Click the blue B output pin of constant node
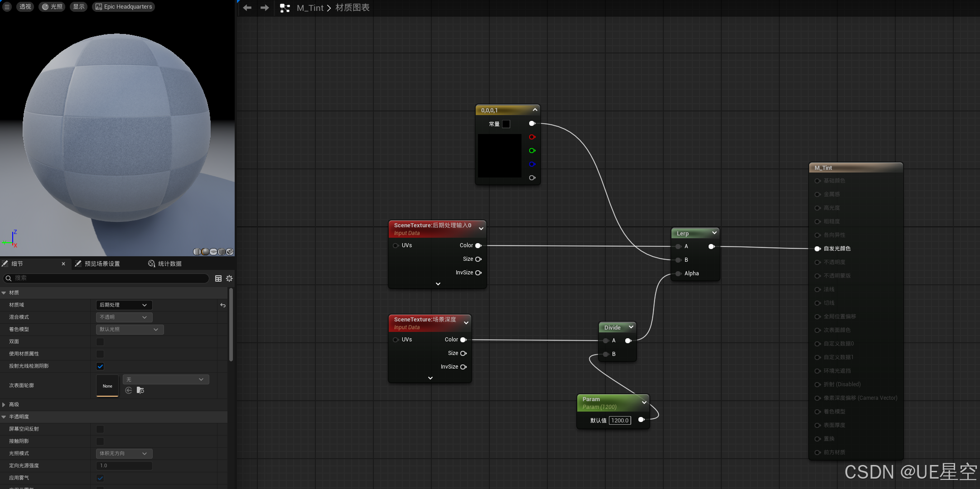 [x=532, y=164]
